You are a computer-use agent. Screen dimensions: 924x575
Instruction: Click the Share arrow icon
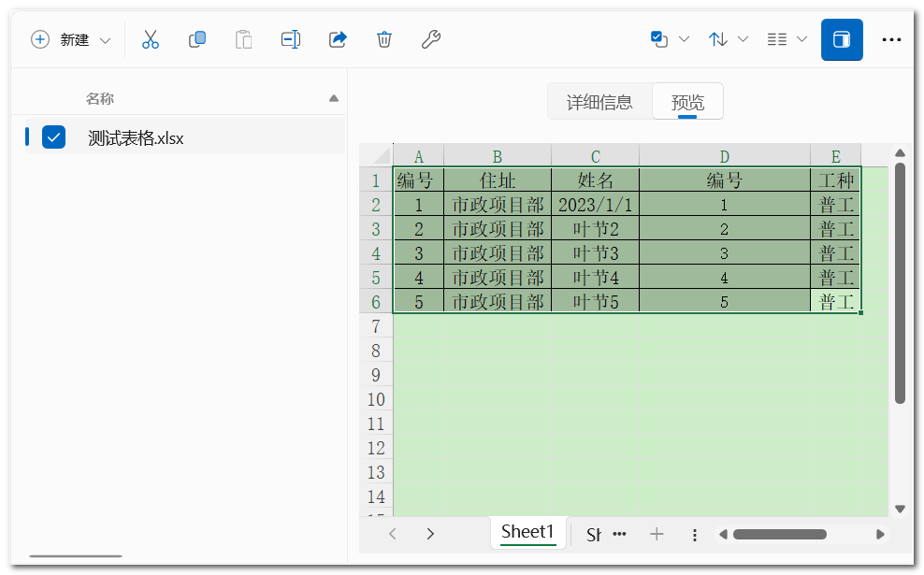pyautogui.click(x=338, y=39)
